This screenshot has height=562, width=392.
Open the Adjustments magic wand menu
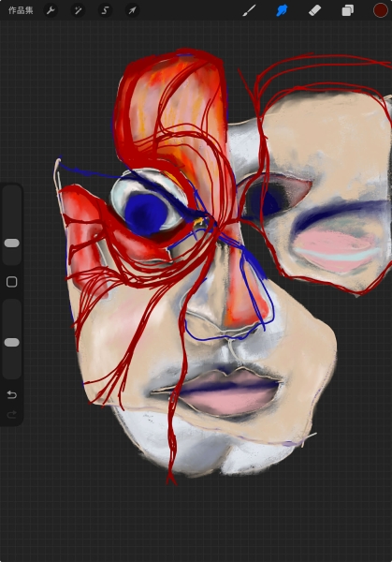point(78,10)
